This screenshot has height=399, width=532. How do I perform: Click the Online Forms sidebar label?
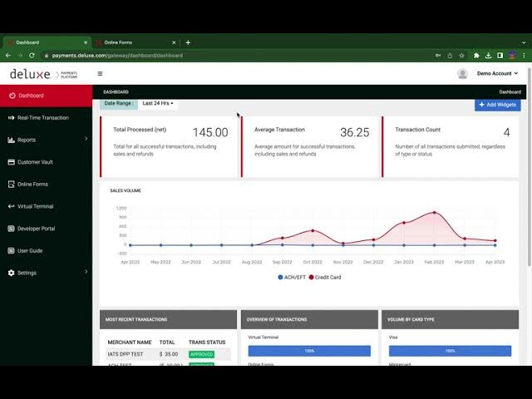pyautogui.click(x=32, y=185)
